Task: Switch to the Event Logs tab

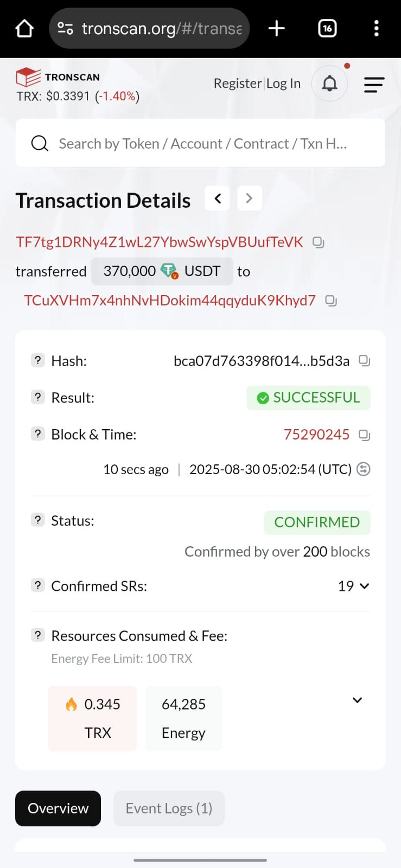Action: (169, 808)
